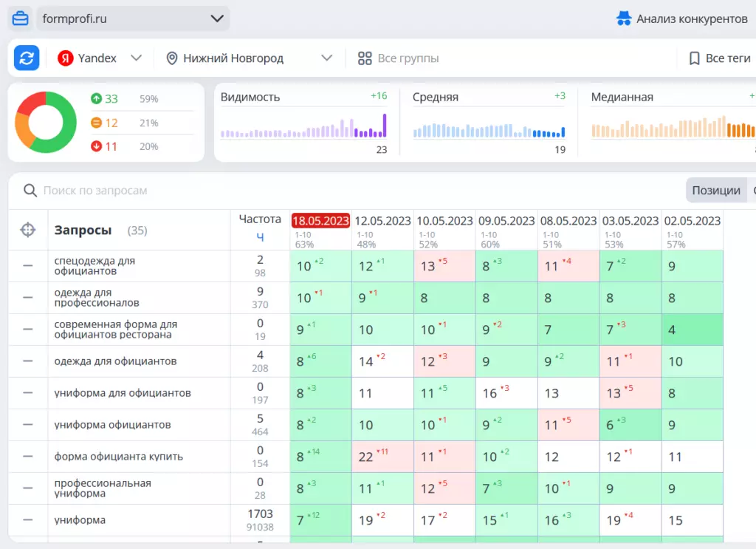Sort by the Частота column header

pyautogui.click(x=260, y=219)
